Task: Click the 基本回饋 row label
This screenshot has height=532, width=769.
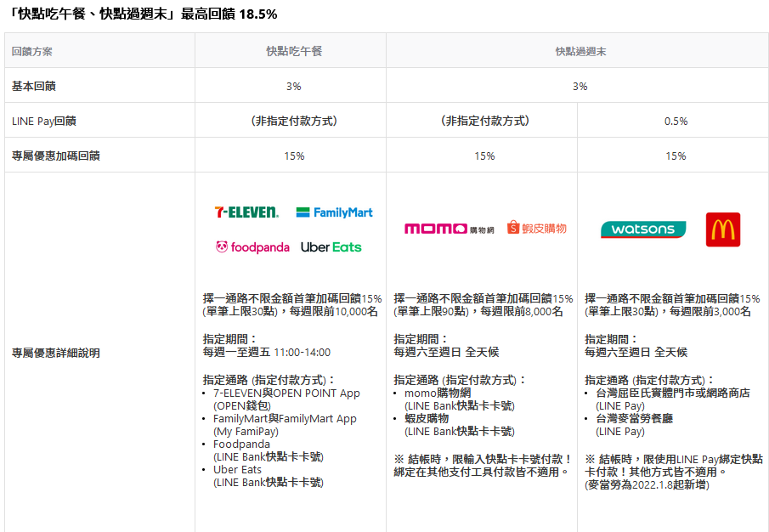Action: [34, 87]
